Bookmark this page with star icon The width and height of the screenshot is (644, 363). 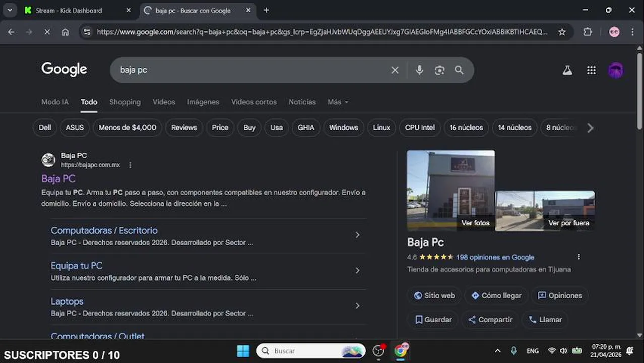(x=562, y=32)
